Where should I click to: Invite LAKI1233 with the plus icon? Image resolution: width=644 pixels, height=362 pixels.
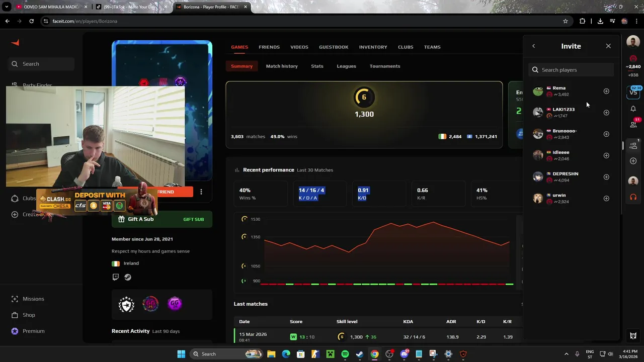click(x=606, y=113)
